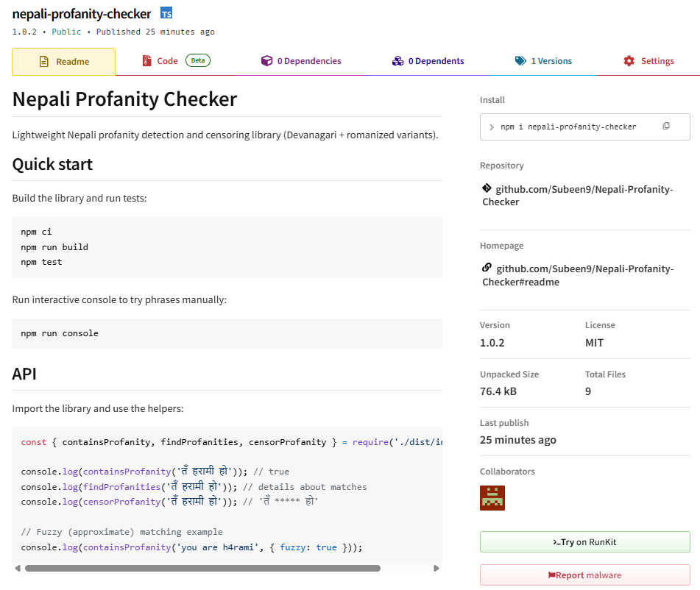
Task: Click Try on RunKit button
Action: pos(585,541)
